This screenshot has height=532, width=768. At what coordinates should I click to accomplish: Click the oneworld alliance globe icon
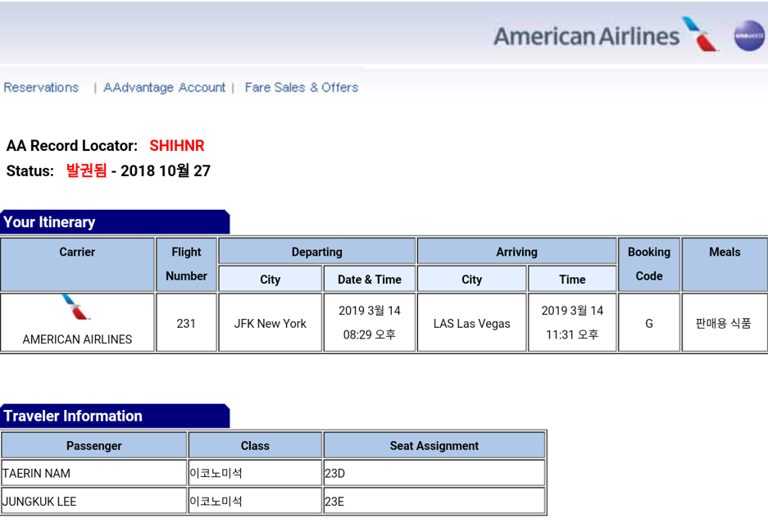[x=749, y=36]
